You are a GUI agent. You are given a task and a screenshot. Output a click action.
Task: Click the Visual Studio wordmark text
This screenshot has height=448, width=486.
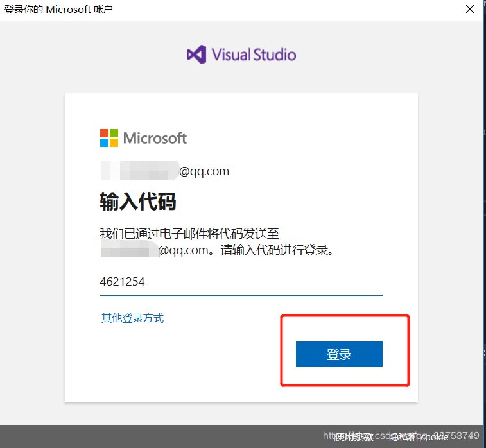tap(254, 55)
